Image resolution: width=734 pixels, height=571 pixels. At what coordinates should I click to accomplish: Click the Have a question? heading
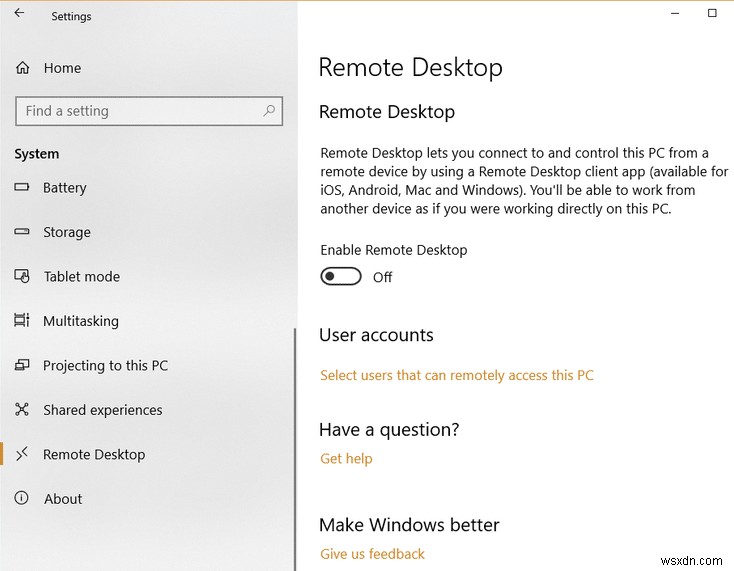pyautogui.click(x=389, y=430)
